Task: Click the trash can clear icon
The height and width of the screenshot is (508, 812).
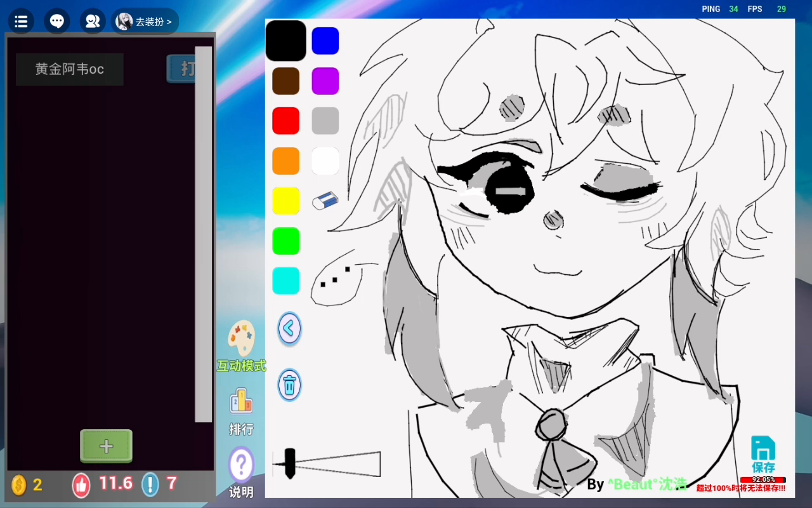Action: pyautogui.click(x=289, y=385)
